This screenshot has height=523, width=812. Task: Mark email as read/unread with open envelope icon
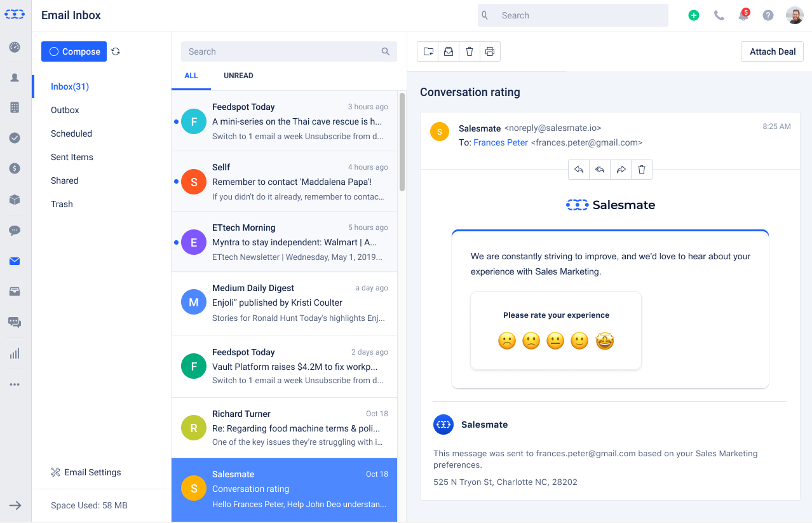click(449, 51)
